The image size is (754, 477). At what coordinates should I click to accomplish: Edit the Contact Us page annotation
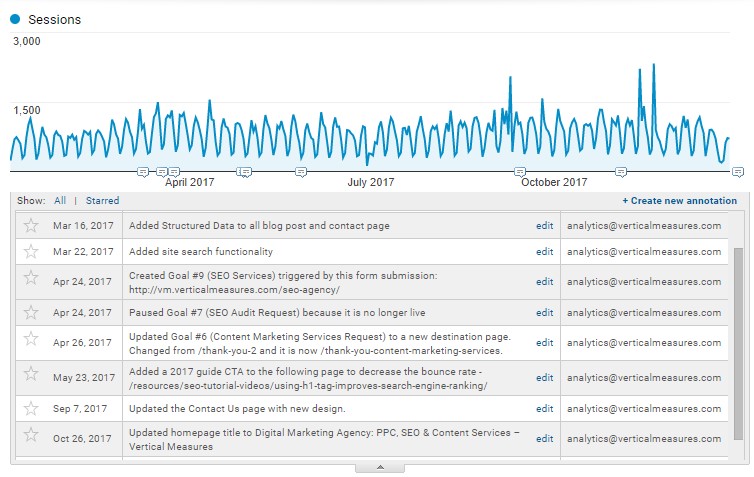click(x=544, y=409)
